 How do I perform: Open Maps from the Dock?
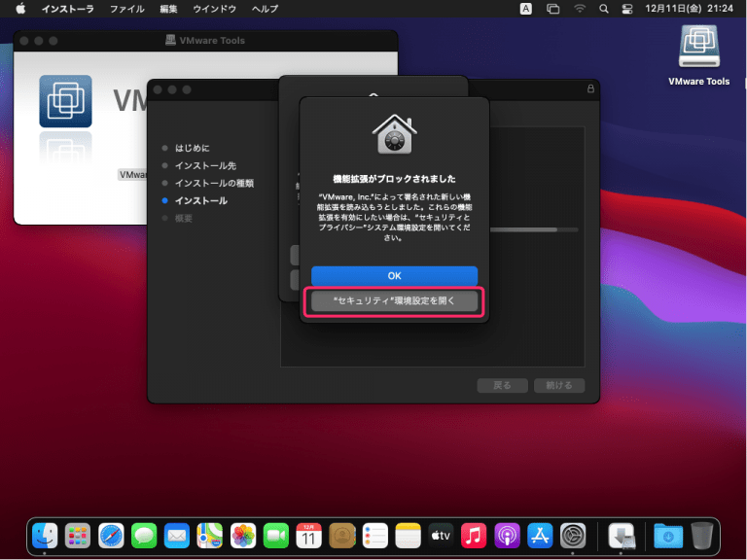point(210,536)
